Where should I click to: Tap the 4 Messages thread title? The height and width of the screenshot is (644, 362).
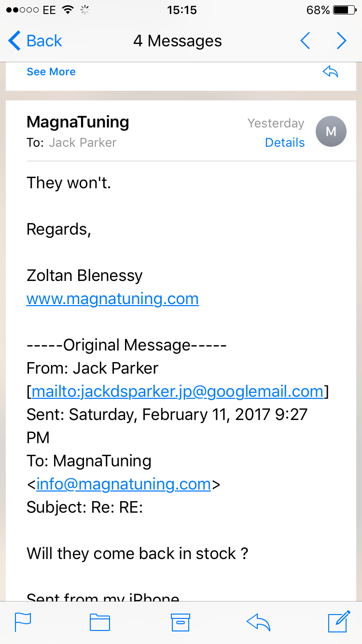(x=177, y=41)
